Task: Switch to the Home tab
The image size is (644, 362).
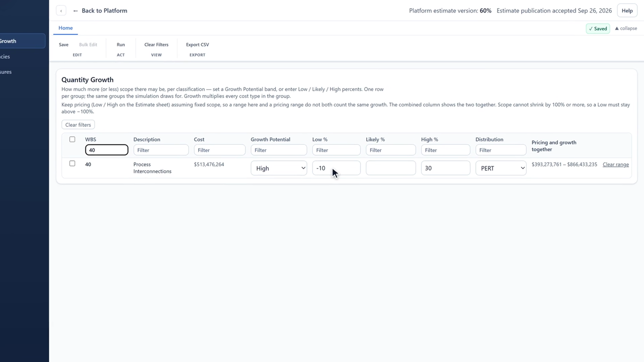Action: (65, 28)
